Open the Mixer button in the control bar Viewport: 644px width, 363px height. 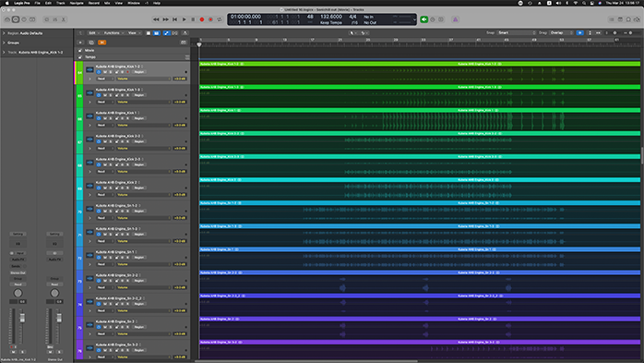click(x=55, y=19)
